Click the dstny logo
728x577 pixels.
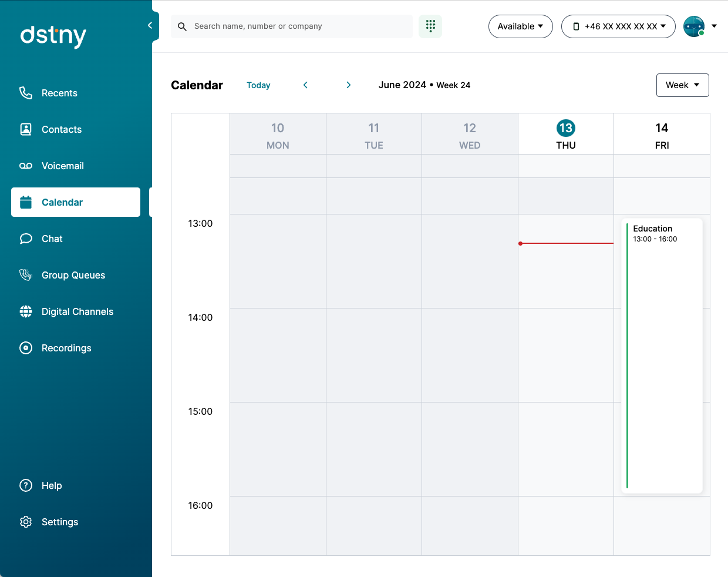click(53, 36)
